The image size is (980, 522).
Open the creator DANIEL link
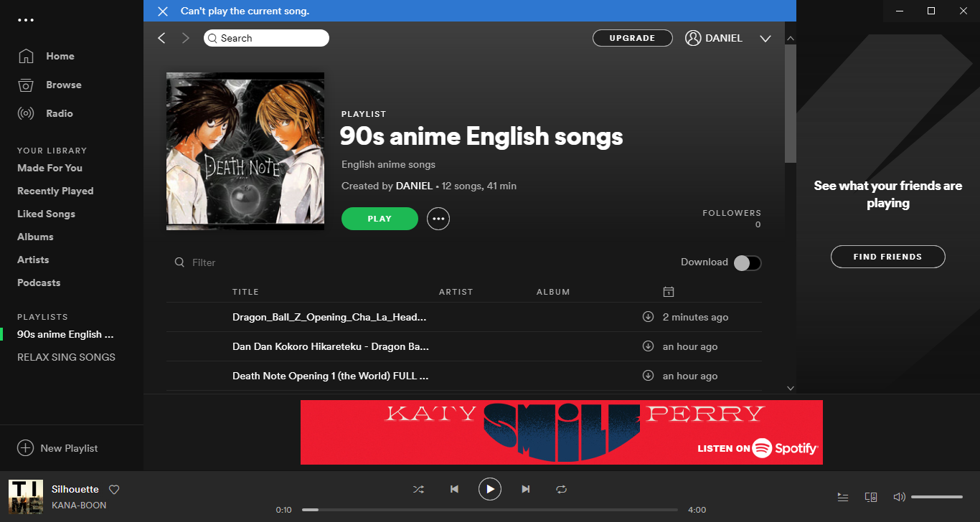[414, 186]
